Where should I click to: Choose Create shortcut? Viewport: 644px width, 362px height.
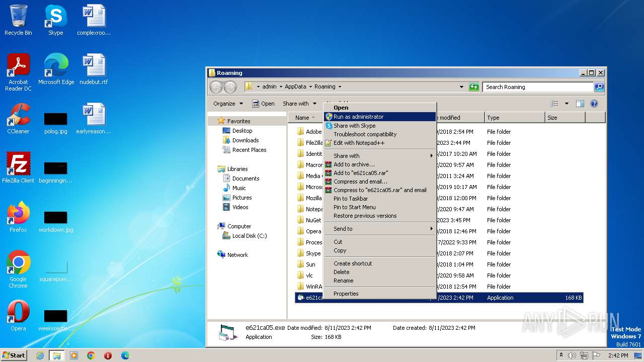380,263
